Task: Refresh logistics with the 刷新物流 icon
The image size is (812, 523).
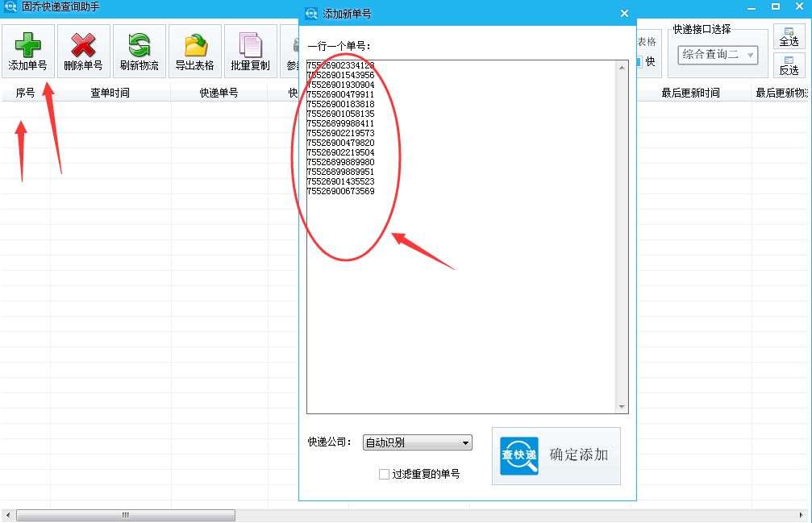Action: [x=137, y=50]
